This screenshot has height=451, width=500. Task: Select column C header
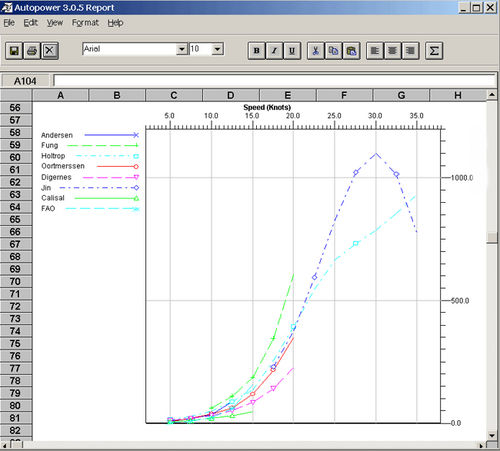click(174, 95)
